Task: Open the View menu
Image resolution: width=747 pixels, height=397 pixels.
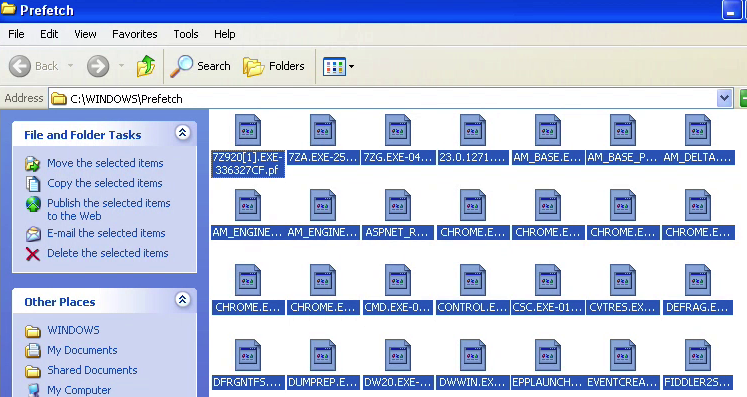Action: tap(85, 34)
